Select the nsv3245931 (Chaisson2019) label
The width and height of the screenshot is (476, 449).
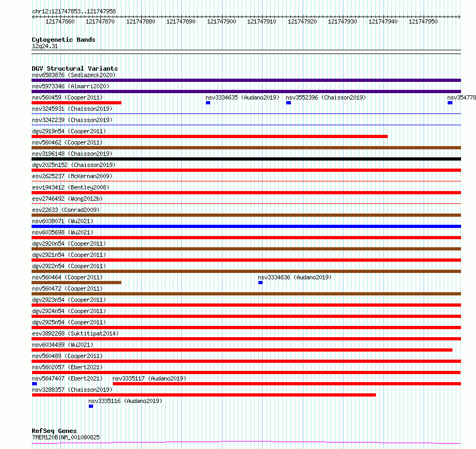coord(72,109)
